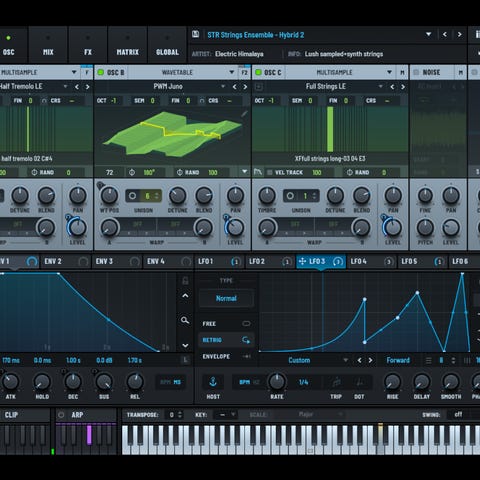Screen dimensions: 480x480
Task: Click the PWM Juno 3D wavetable display
Action: coord(172,134)
